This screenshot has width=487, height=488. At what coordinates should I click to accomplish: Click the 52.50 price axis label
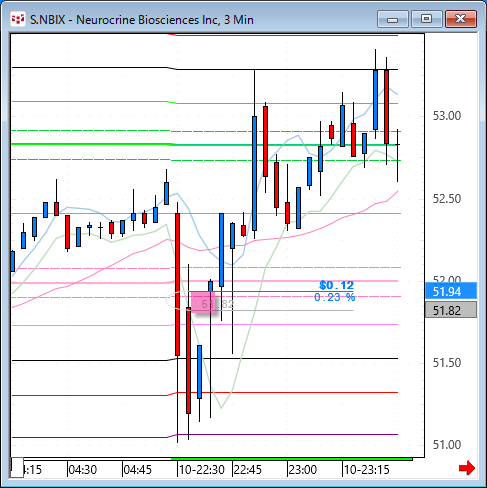pos(447,199)
